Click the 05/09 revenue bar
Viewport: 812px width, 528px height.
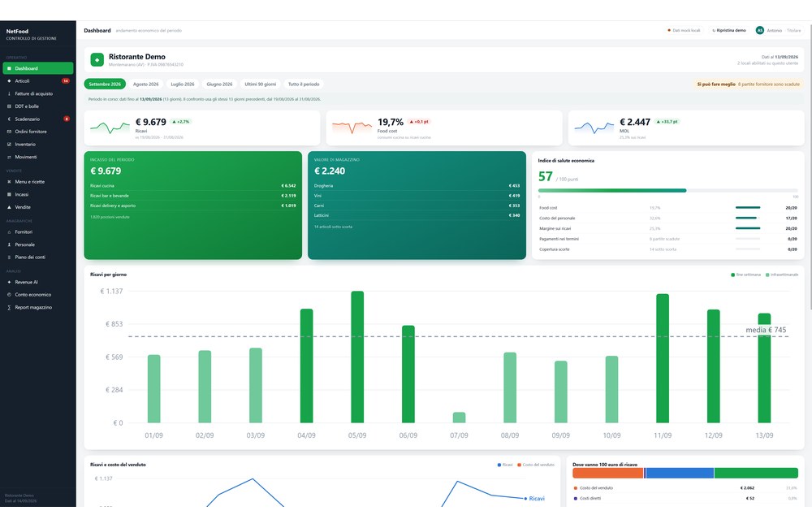point(357,357)
